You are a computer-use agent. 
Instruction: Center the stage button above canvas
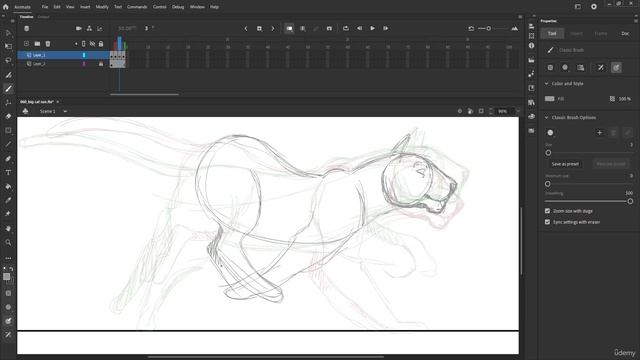point(460,111)
